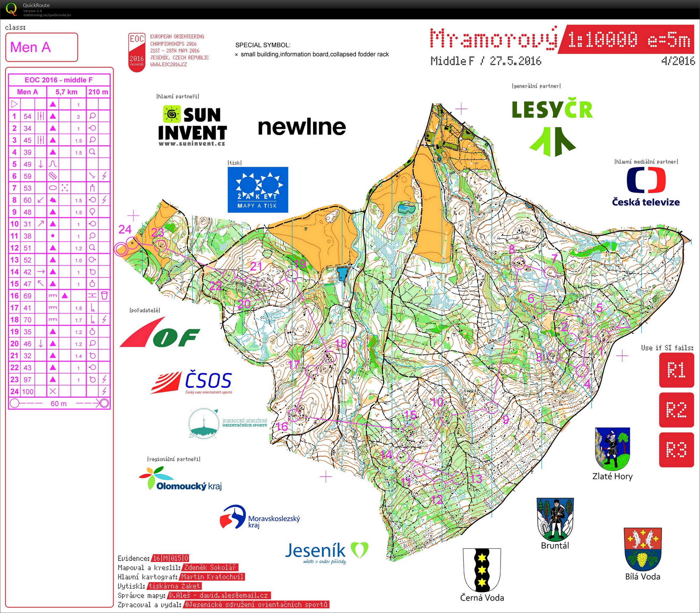Image resolution: width=700 pixels, height=613 pixels.
Task: Click control circle 9 on the map
Action: [492, 407]
